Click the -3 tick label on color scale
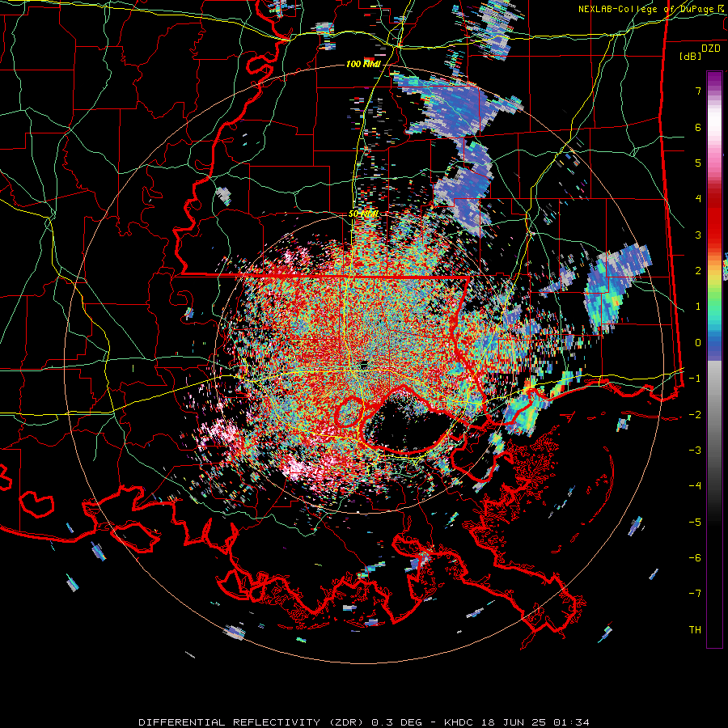Screen dimensions: 728x728 pyautogui.click(x=695, y=451)
